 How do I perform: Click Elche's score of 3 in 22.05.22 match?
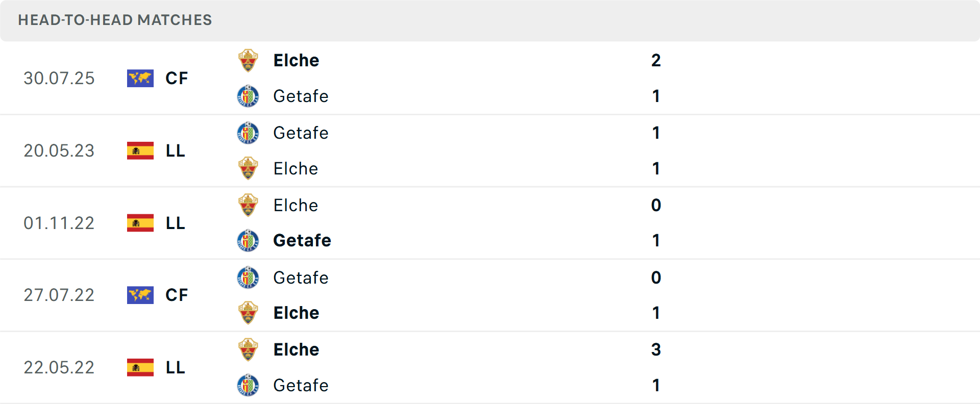[x=656, y=349]
